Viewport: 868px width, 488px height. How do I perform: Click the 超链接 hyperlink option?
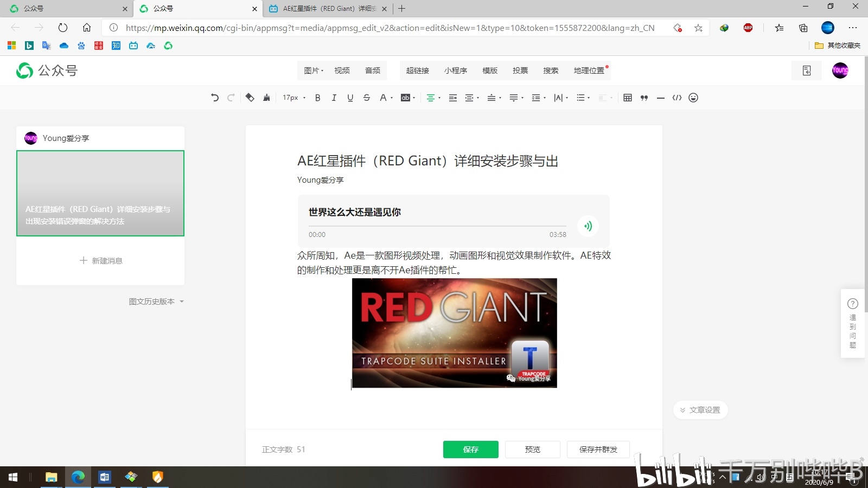pos(418,70)
